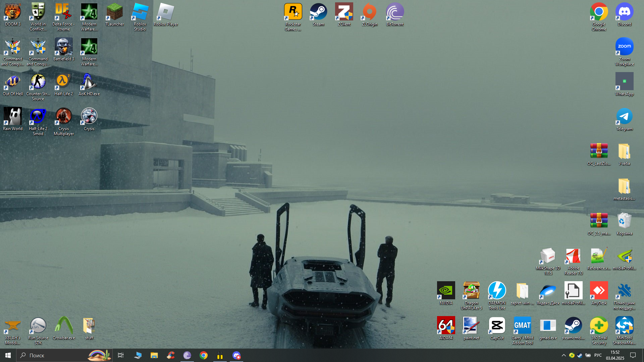Open MilkShape 3D 1.8.5 shortcut
The height and width of the screenshot is (362, 644).
548,261
